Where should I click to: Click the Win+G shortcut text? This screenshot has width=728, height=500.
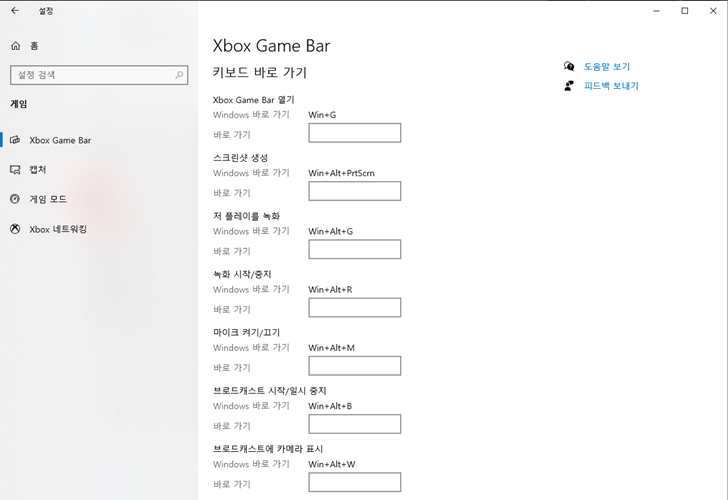[322, 115]
